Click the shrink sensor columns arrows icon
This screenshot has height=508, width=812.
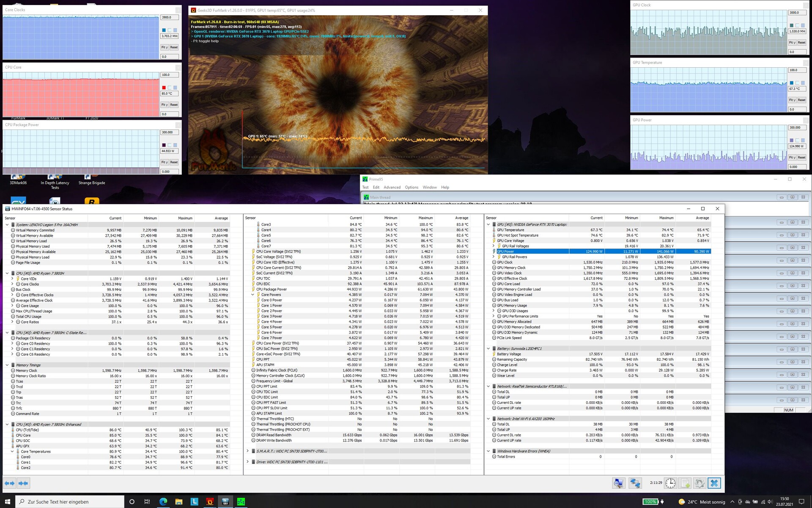(x=23, y=483)
